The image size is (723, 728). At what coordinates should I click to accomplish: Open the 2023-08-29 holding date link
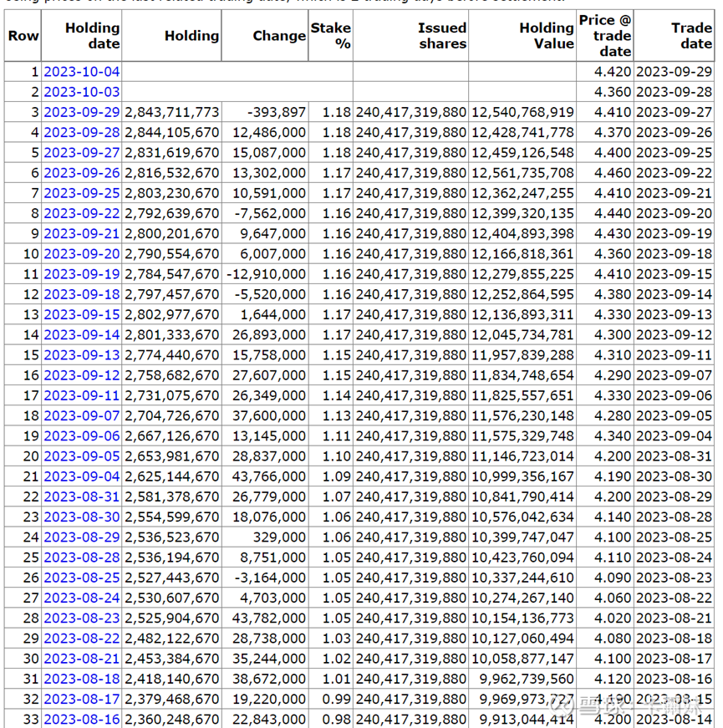click(82, 537)
